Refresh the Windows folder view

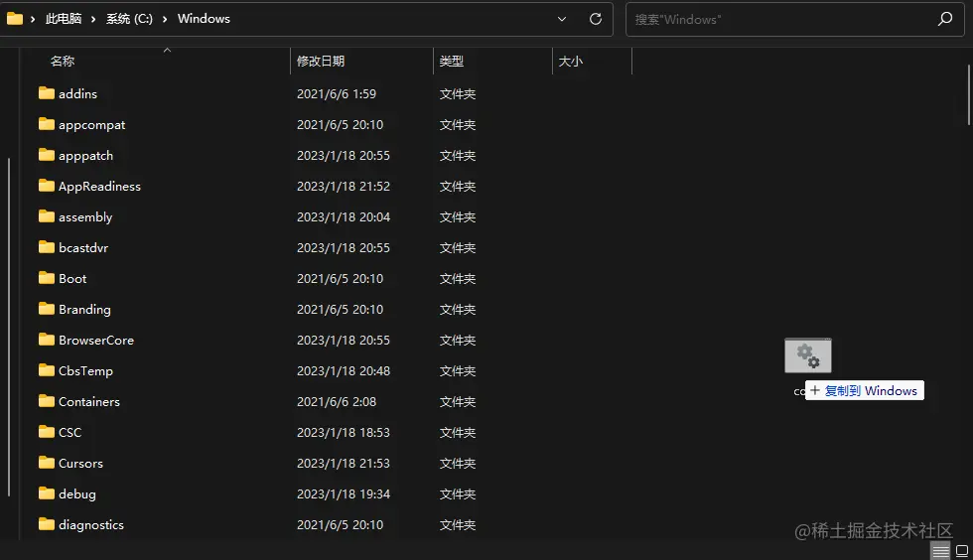coord(595,19)
